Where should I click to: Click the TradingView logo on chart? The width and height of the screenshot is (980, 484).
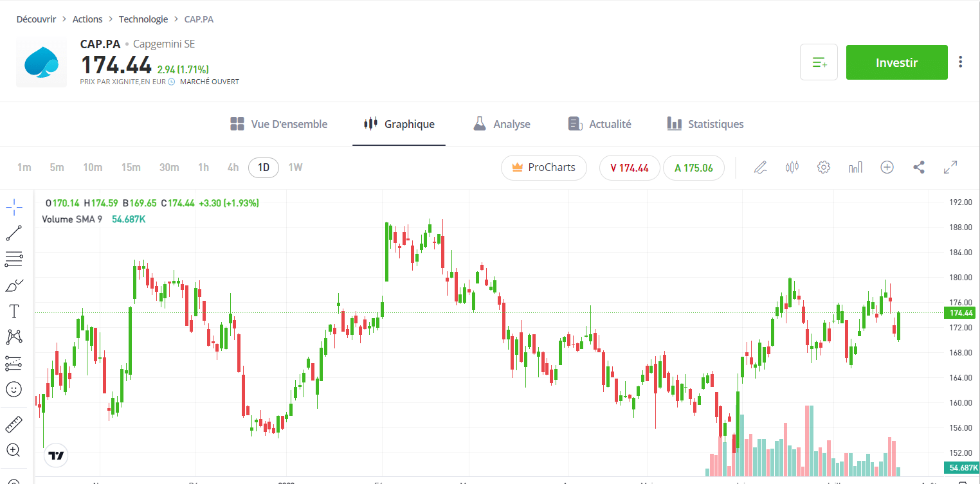56,455
